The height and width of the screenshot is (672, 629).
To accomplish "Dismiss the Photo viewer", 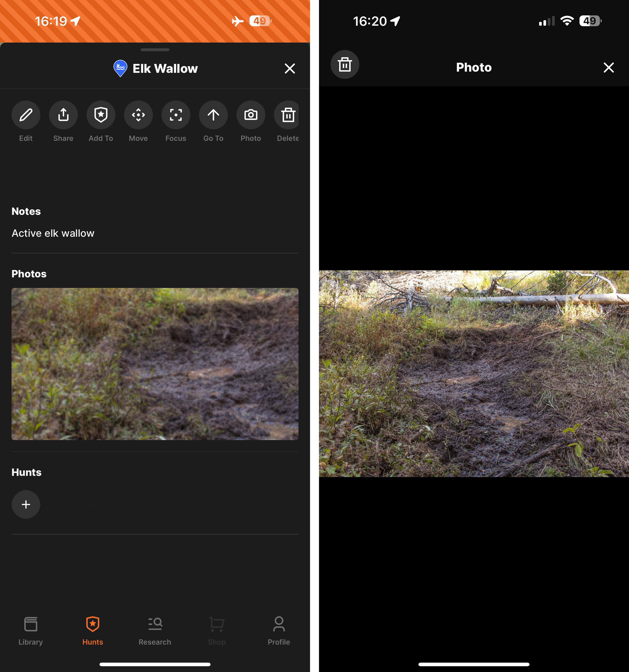I will coord(609,68).
